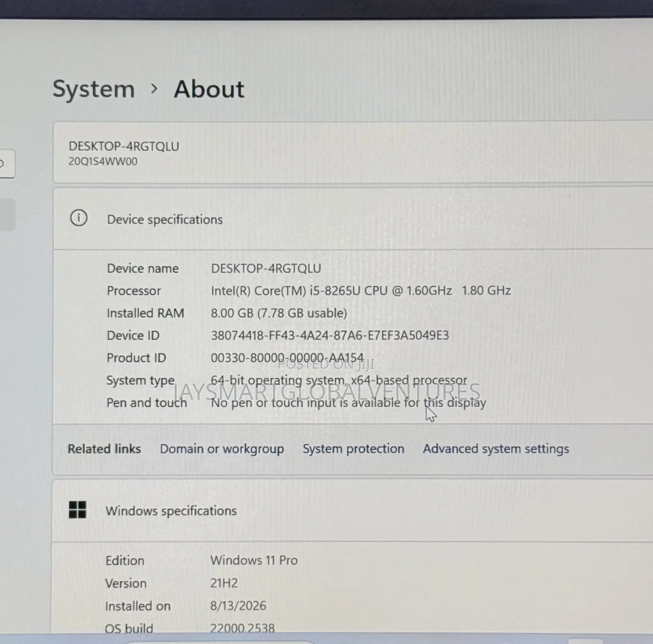The image size is (653, 644).
Task: Select Device name value DESKTOP-4RGTQLU in specifications
Action: (266, 268)
